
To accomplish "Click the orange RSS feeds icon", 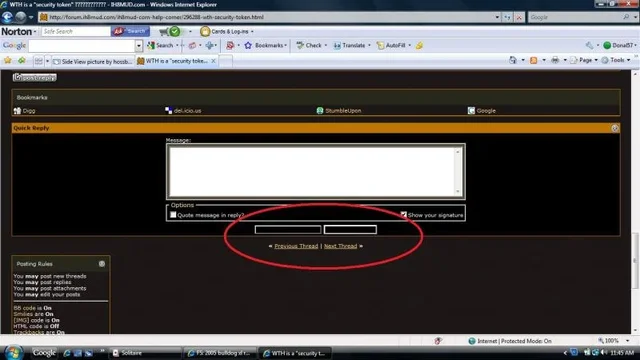I will (533, 60).
